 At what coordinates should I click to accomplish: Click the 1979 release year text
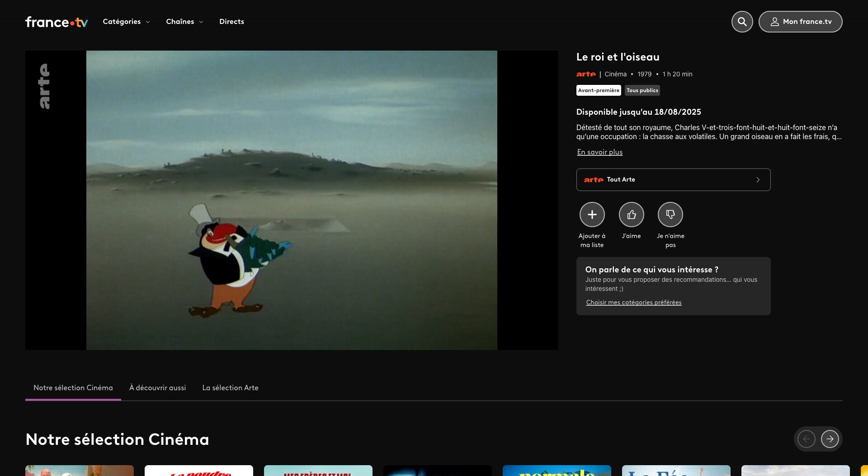tap(644, 74)
